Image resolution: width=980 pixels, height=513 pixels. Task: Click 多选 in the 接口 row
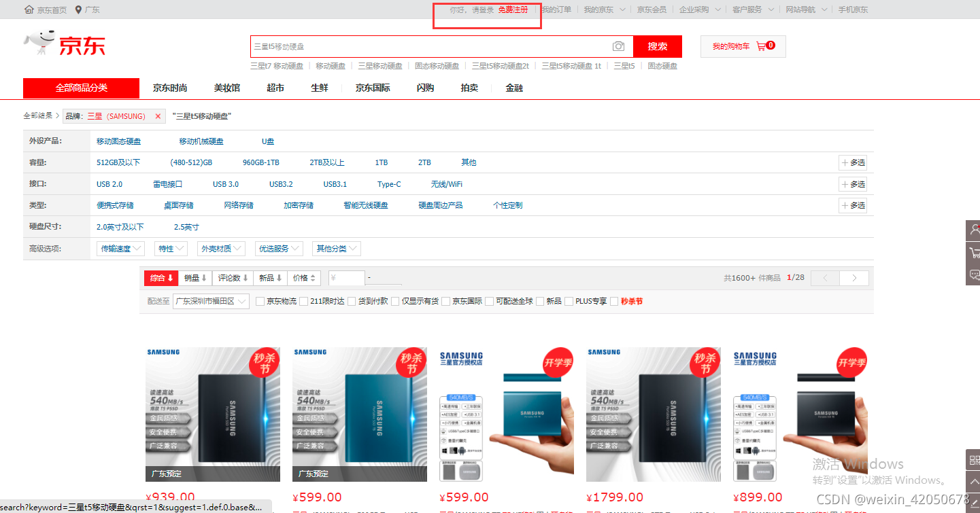click(853, 184)
